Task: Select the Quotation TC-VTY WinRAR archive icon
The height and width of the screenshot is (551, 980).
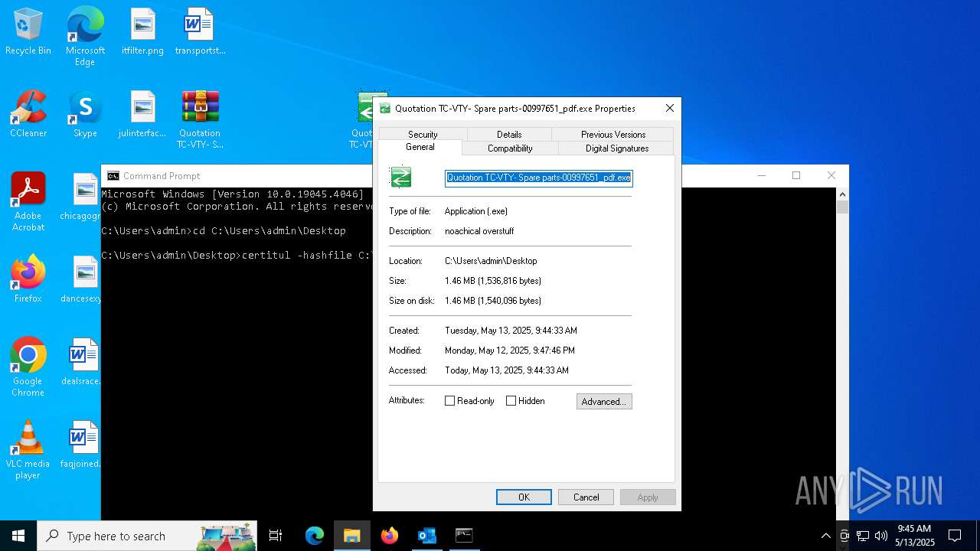Action: (x=200, y=119)
